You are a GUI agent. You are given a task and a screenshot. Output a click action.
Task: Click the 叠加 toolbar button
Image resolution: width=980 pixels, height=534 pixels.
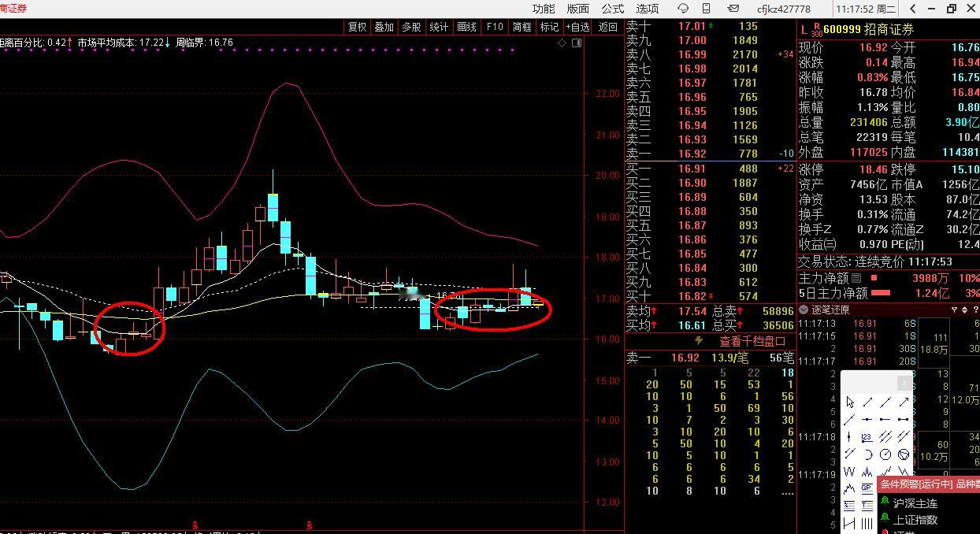(x=384, y=27)
